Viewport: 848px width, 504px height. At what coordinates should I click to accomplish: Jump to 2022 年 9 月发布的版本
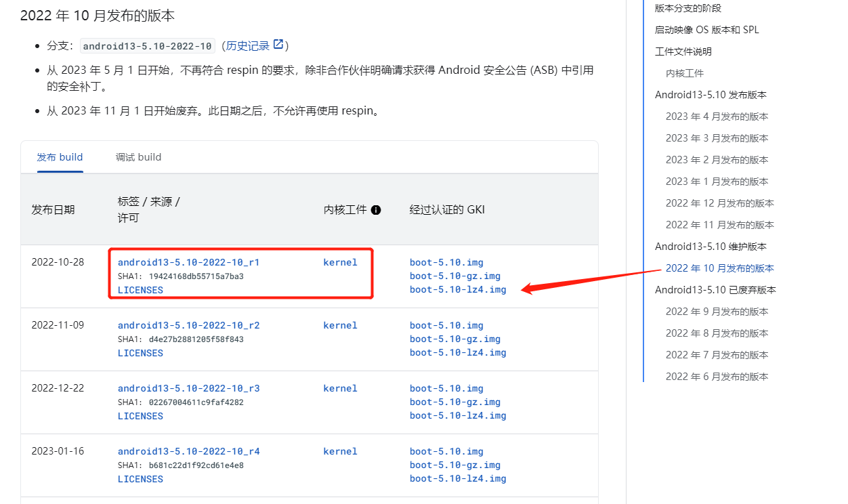[x=717, y=312]
